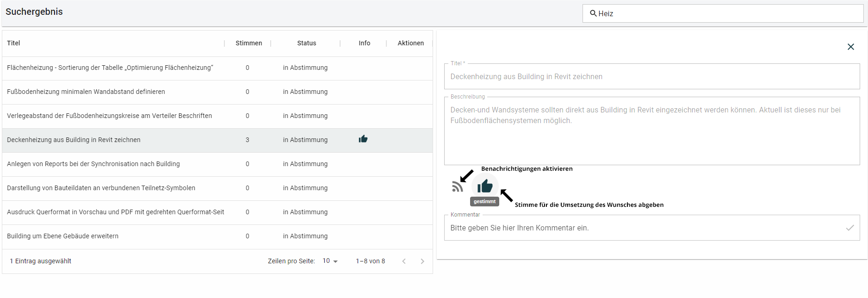868x298 pixels.
Task: Sort table by Status column
Action: [x=306, y=43]
